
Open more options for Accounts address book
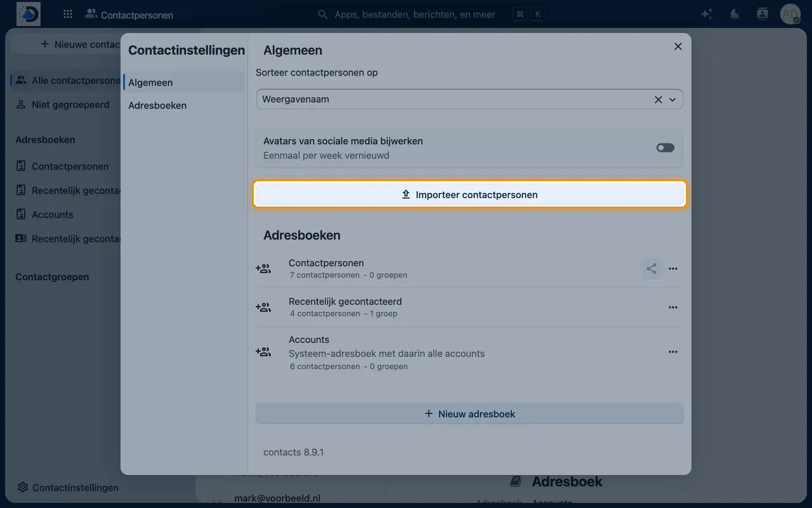tap(673, 352)
